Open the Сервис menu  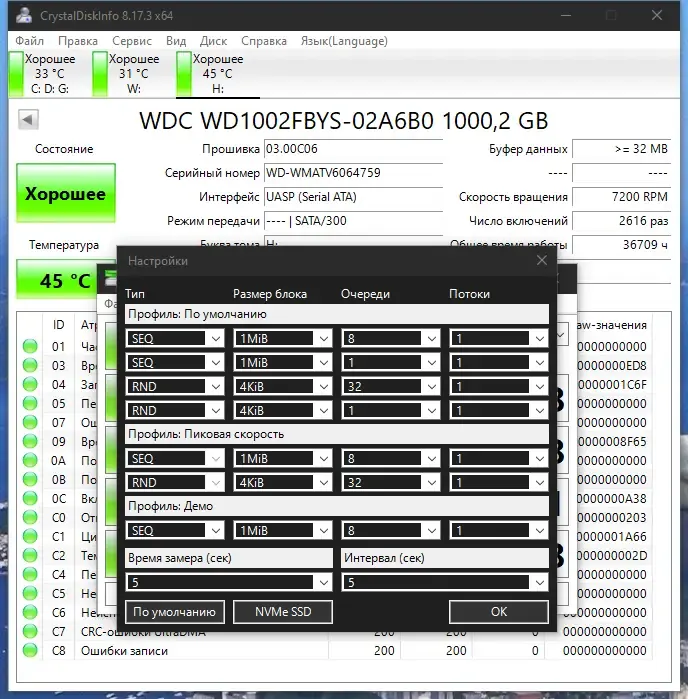point(132,41)
